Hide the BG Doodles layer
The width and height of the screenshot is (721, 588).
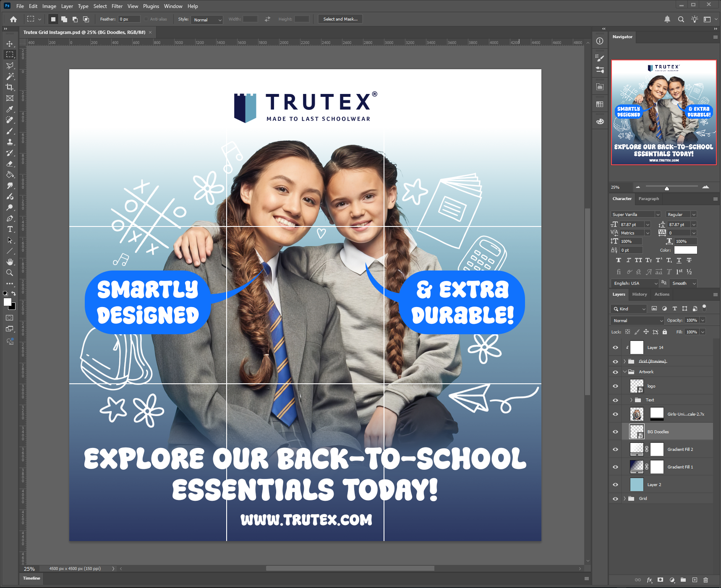(x=615, y=432)
